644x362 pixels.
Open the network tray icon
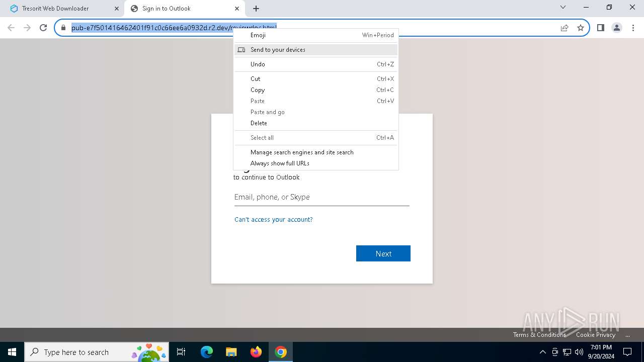pyautogui.click(x=567, y=352)
